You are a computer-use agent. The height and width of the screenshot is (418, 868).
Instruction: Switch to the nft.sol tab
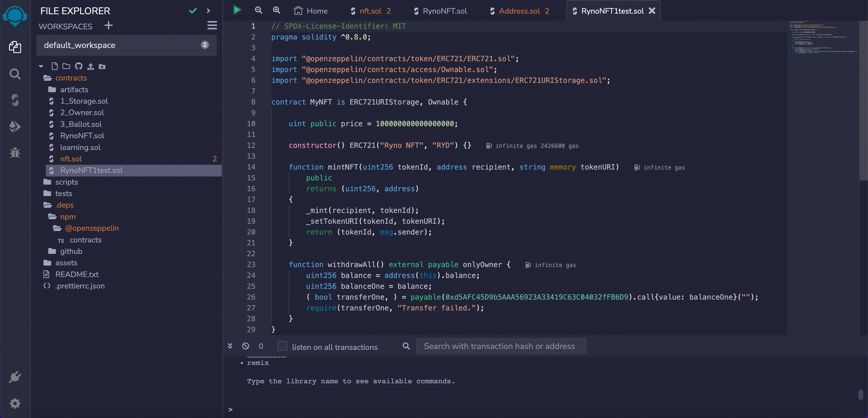[371, 11]
